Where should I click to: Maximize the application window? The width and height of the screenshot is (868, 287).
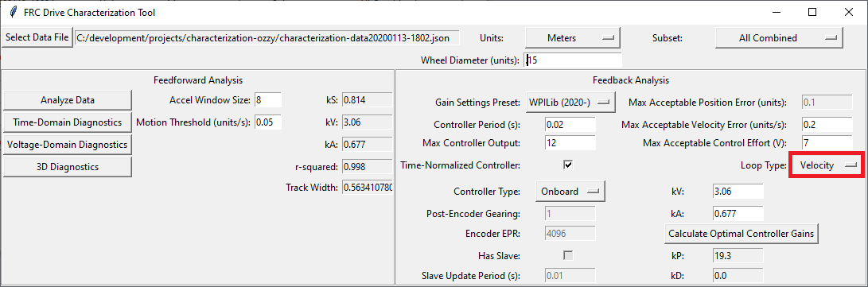tap(812, 12)
